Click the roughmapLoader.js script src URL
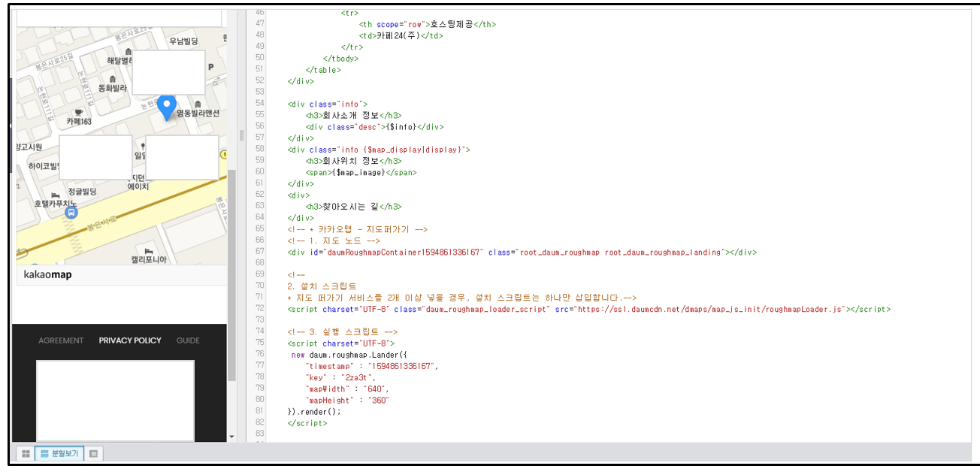Viewport: 980px width, 475px height. point(711,309)
